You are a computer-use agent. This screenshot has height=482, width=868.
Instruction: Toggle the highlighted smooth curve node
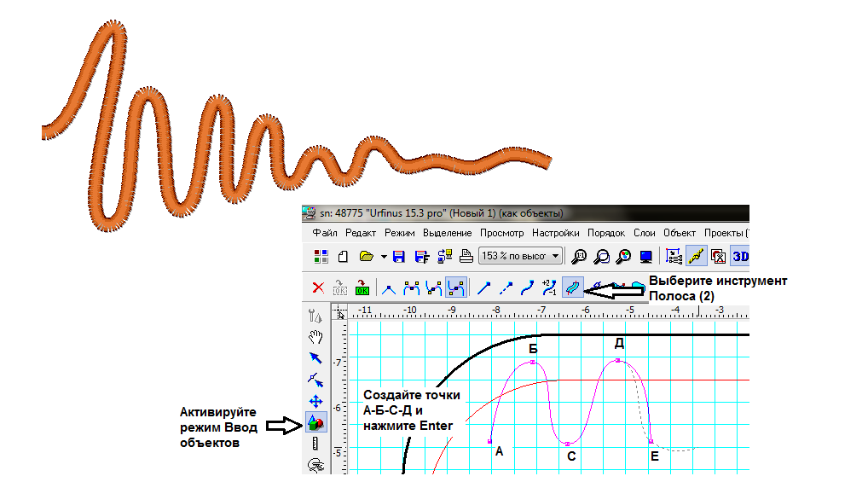[455, 287]
